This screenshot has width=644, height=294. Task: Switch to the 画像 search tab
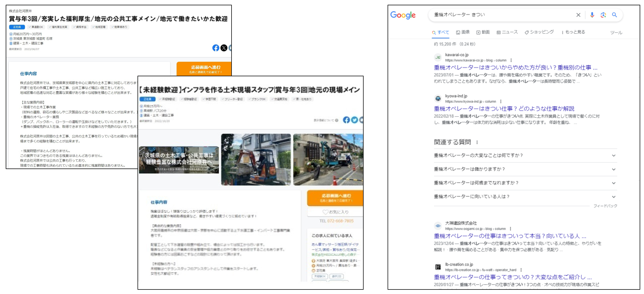pyautogui.click(x=462, y=32)
